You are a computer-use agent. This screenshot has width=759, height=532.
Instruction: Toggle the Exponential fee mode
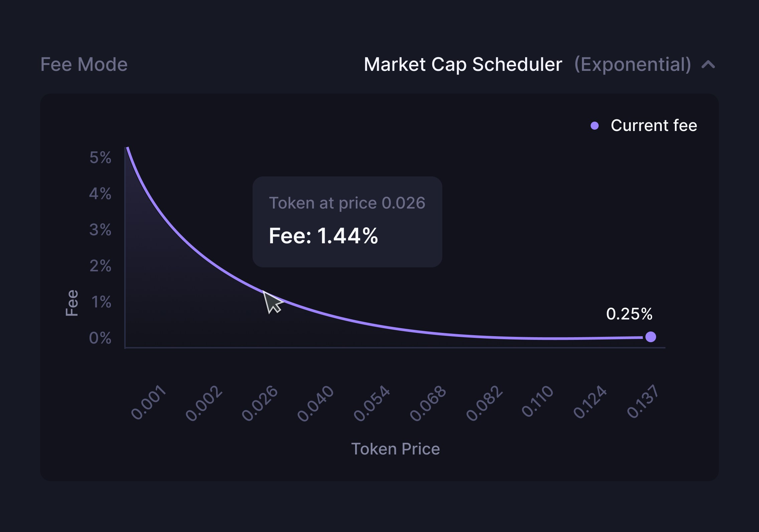632,64
